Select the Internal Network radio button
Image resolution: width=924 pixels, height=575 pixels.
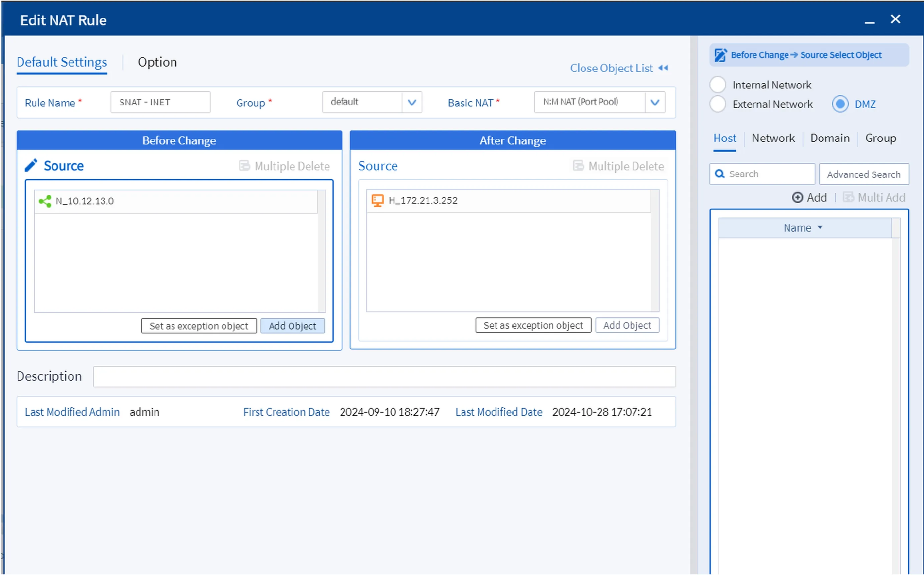(x=718, y=85)
